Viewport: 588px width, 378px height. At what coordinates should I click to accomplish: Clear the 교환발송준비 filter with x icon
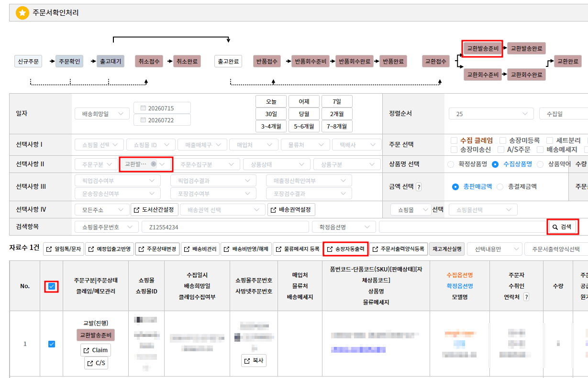[x=153, y=164]
